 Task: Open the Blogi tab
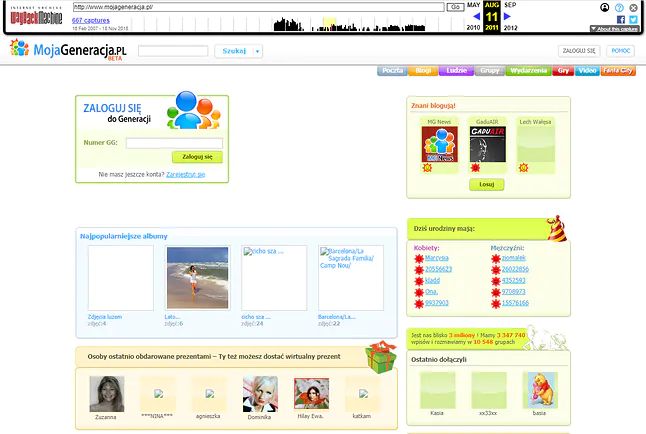coord(423,70)
